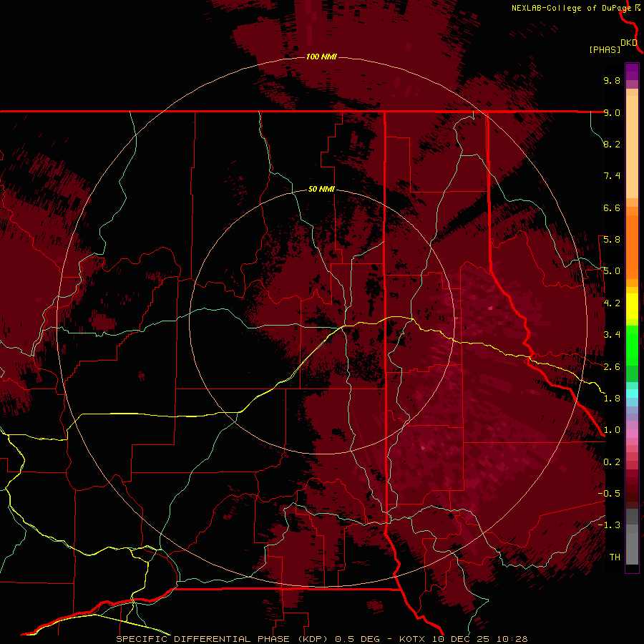Click the 50 NMI range ring label

pos(321,189)
